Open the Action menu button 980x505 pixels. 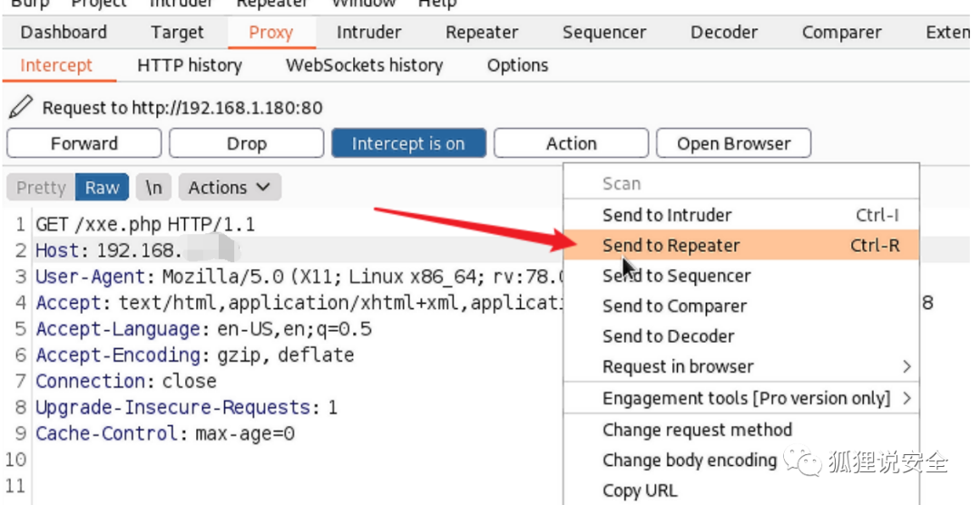tap(571, 143)
